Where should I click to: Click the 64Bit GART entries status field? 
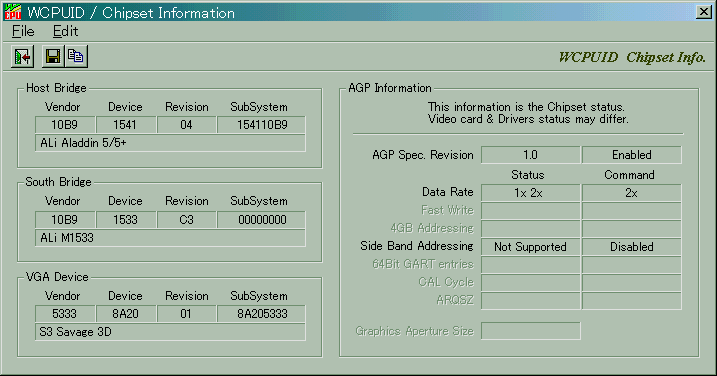click(x=530, y=265)
